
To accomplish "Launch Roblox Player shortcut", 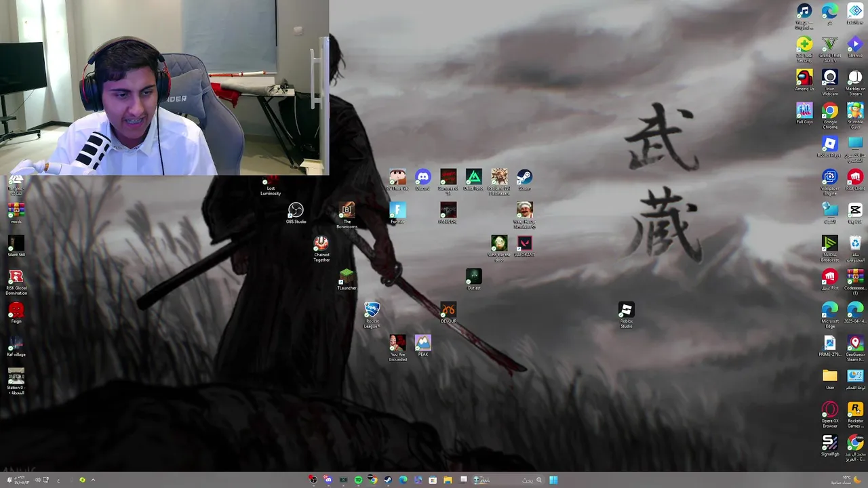I will pyautogui.click(x=830, y=146).
